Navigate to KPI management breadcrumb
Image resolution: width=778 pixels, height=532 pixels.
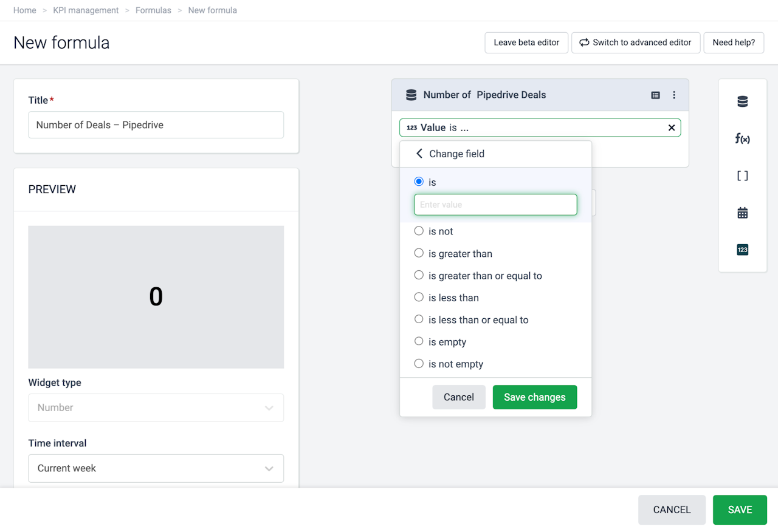coord(86,10)
